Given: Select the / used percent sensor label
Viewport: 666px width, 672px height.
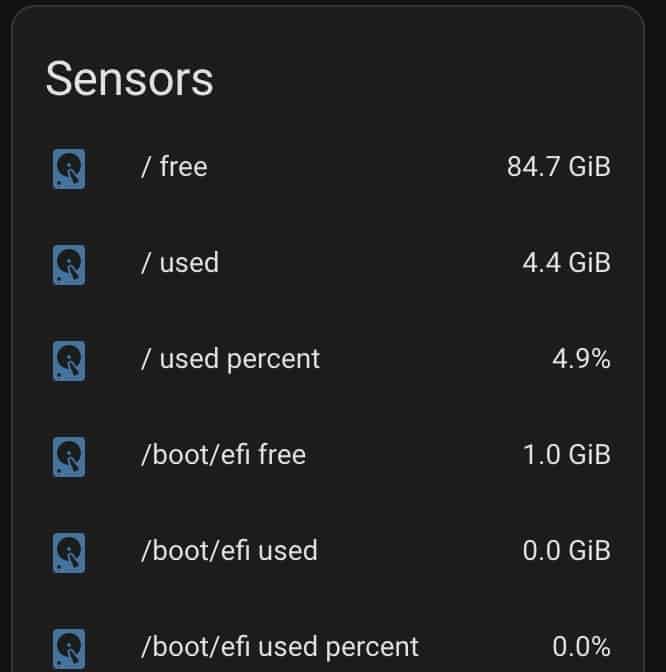Looking at the screenshot, I should click(231, 359).
